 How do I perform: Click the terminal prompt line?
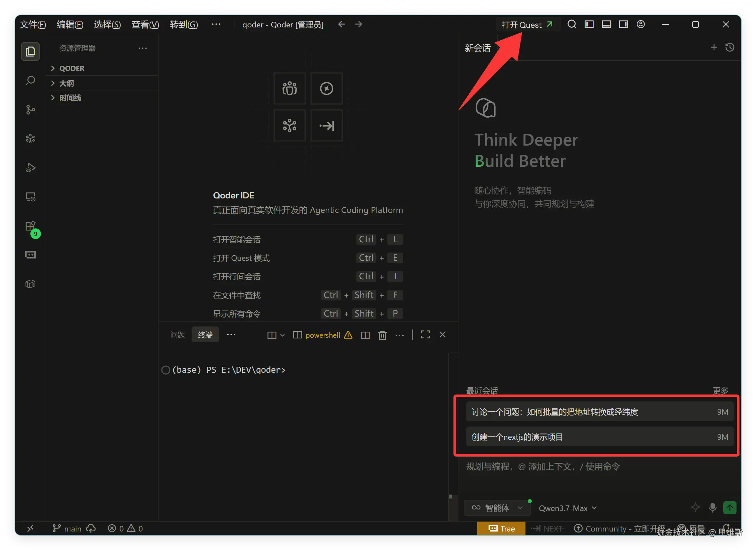(x=229, y=370)
